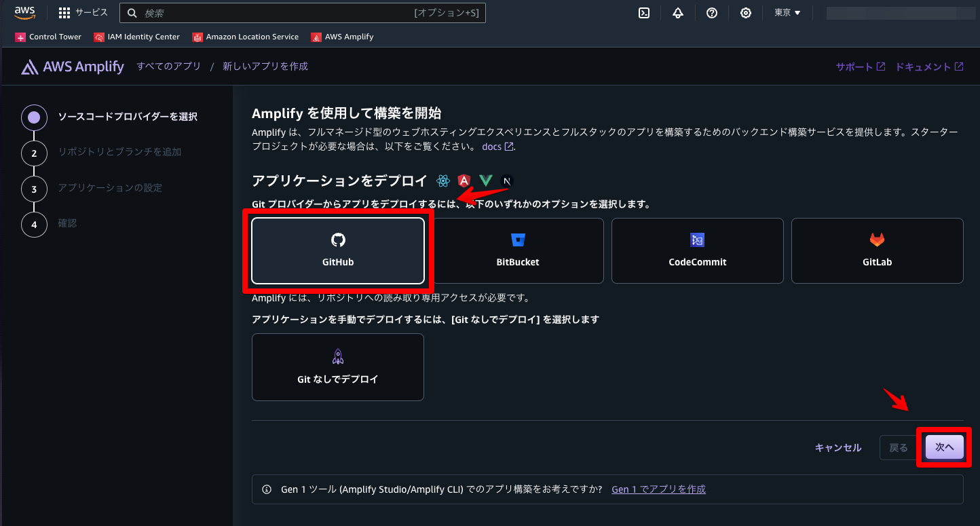Click the Angular framework icon
This screenshot has height=526, width=980.
(x=464, y=181)
